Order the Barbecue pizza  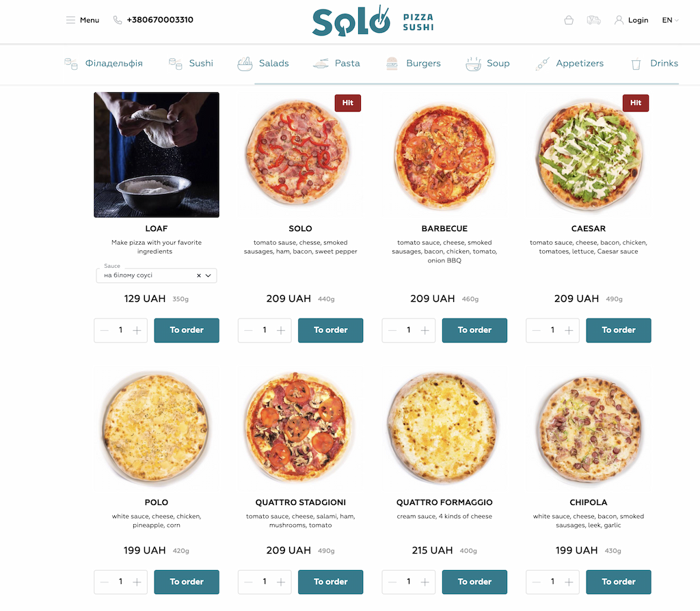[474, 330]
